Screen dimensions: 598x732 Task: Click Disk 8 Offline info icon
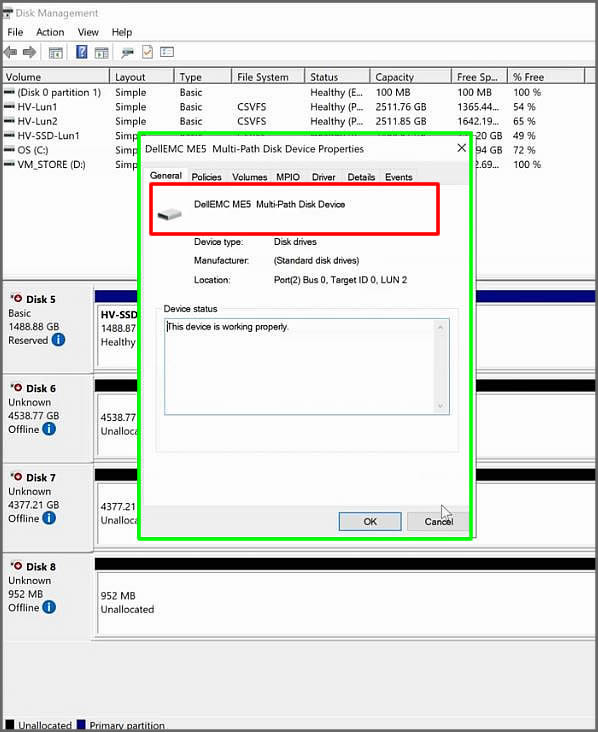[x=49, y=607]
